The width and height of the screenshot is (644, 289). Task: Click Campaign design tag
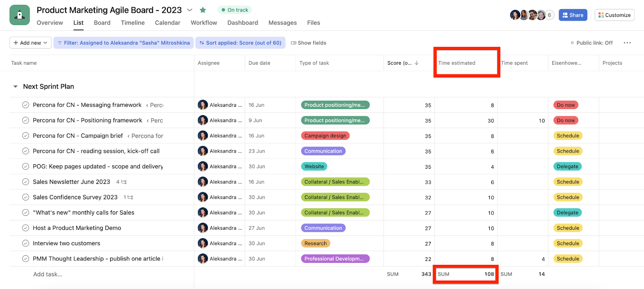coord(325,136)
